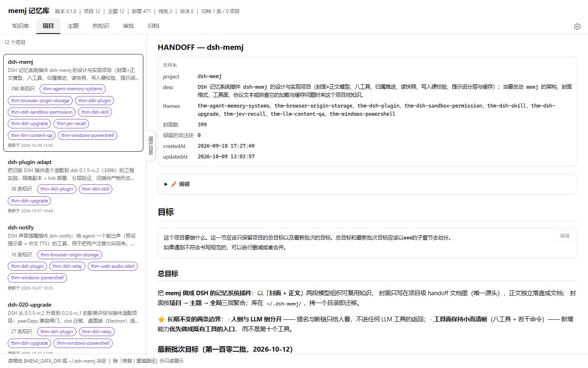Click the 38 条知识 badge
Viewport: 588px width, 368px height.
point(21,189)
